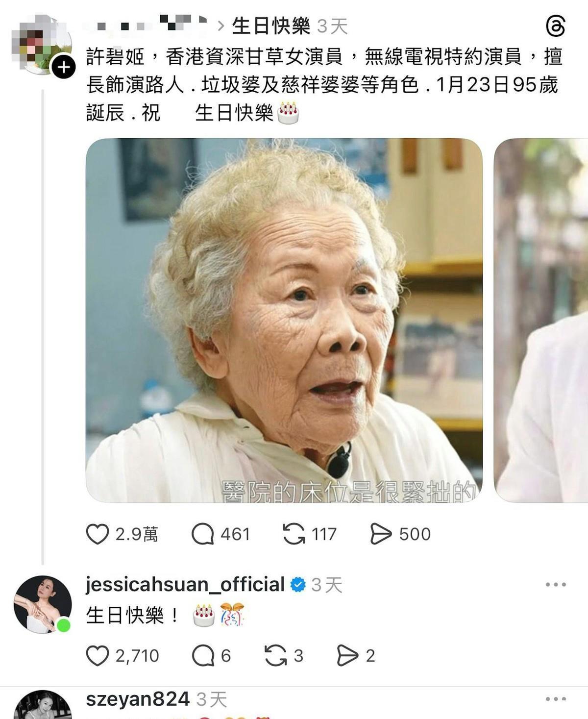Screen dimensions: 588x719
Task: Like jessicahsuan_official's reply
Action: tap(98, 656)
